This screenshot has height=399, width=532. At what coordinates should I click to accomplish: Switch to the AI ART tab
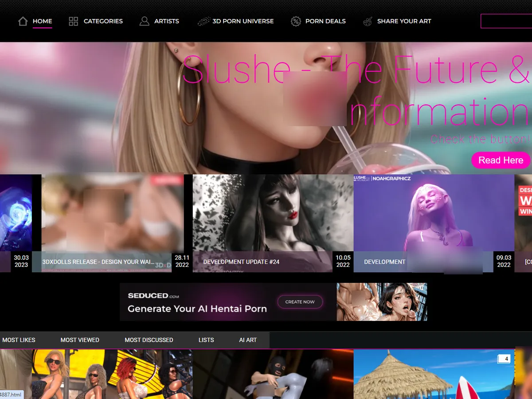pos(248,340)
